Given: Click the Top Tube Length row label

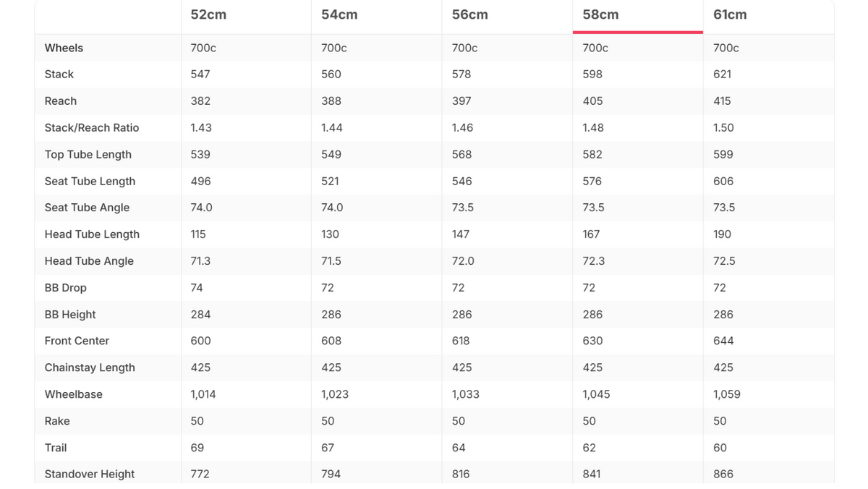Looking at the screenshot, I should [x=88, y=154].
